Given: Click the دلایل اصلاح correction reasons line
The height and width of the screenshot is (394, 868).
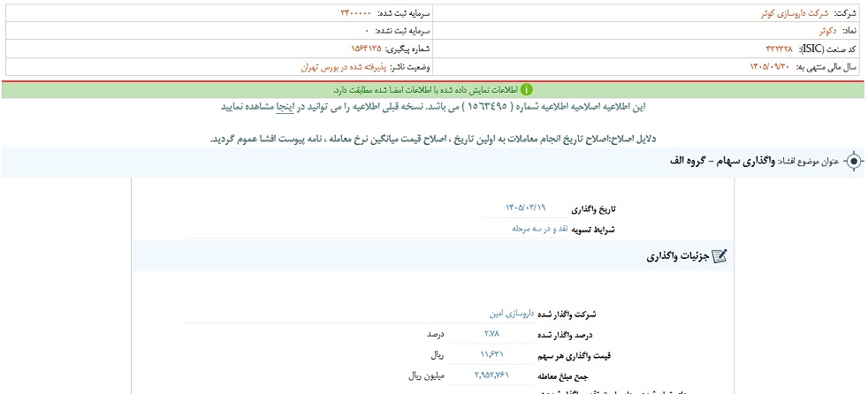Looking at the screenshot, I should [x=433, y=139].
